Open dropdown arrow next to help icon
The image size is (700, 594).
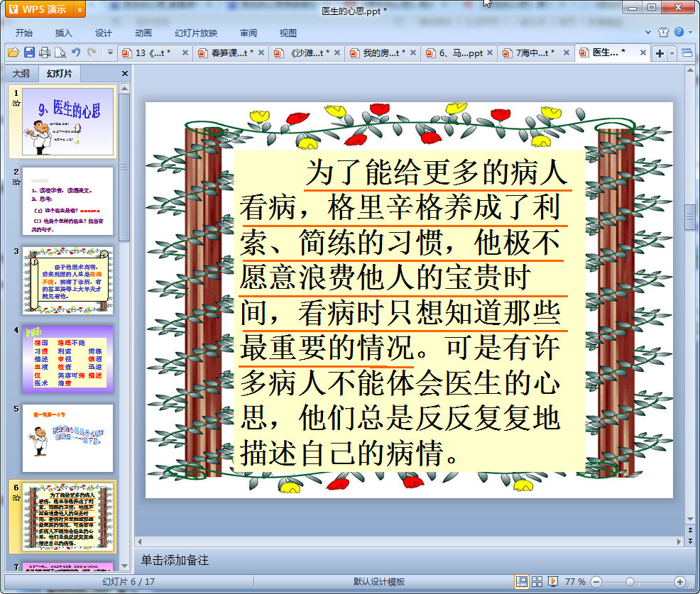click(691, 32)
